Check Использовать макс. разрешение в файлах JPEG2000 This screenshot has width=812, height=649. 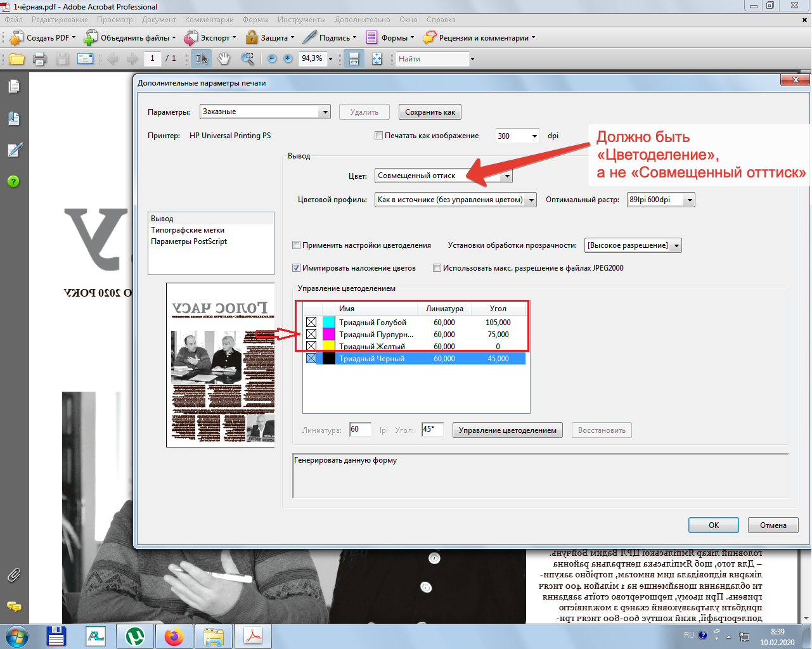click(x=437, y=268)
